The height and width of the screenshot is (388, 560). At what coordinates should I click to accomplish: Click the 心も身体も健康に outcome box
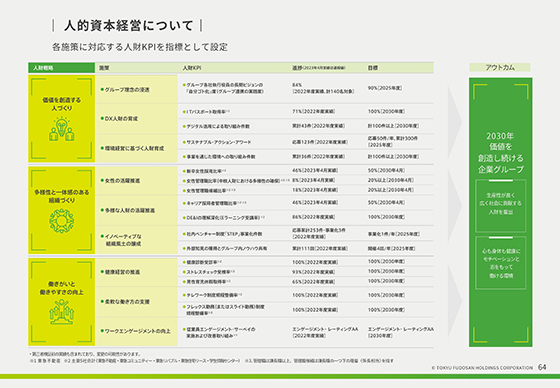(x=500, y=263)
